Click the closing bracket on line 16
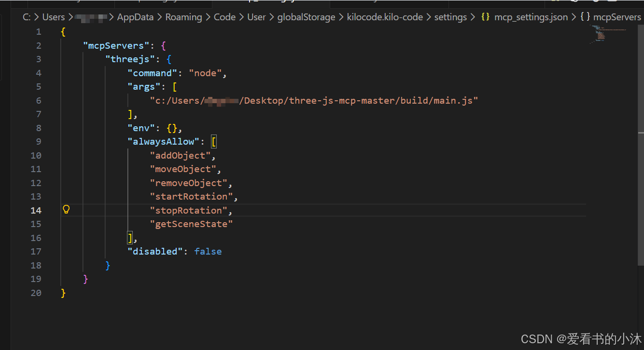 coord(130,238)
